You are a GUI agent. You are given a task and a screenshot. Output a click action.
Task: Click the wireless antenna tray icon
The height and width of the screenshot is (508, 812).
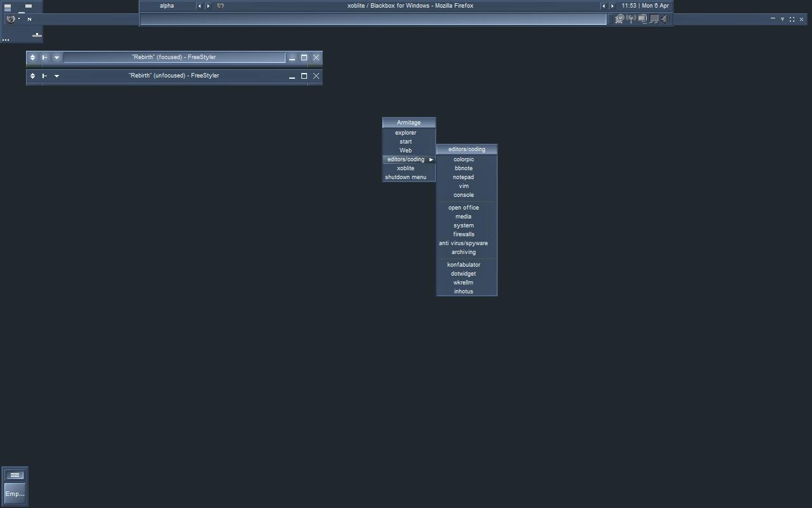point(631,19)
